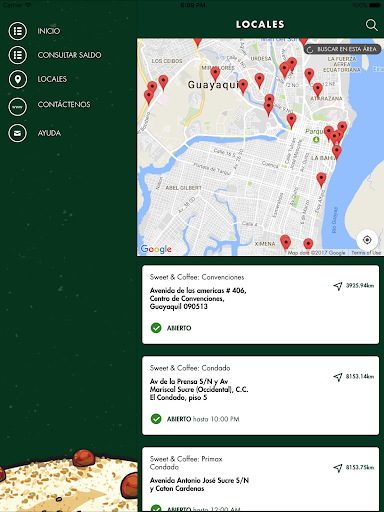Tap green check icon on Condado card
This screenshot has width=384, height=512.
156,419
